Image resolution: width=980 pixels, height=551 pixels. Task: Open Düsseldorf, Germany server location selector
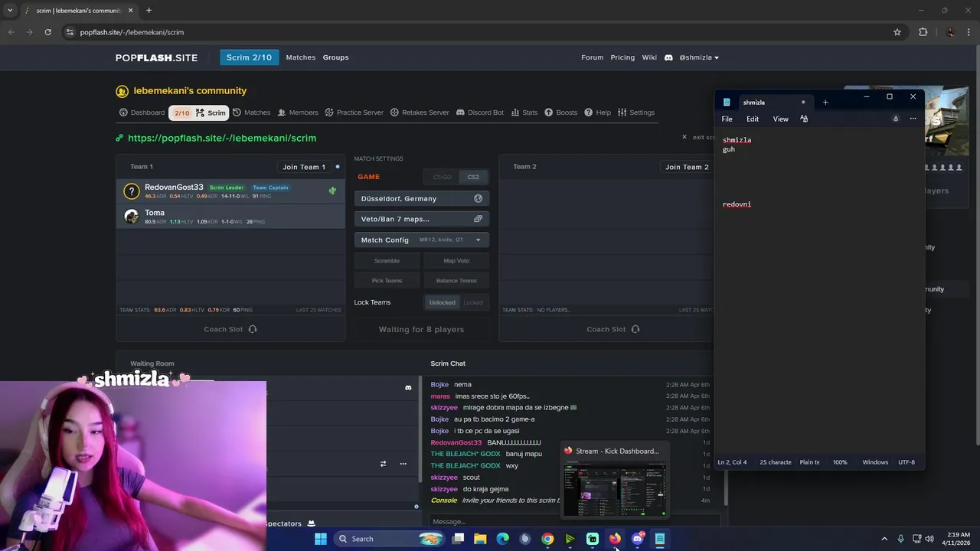[422, 198]
